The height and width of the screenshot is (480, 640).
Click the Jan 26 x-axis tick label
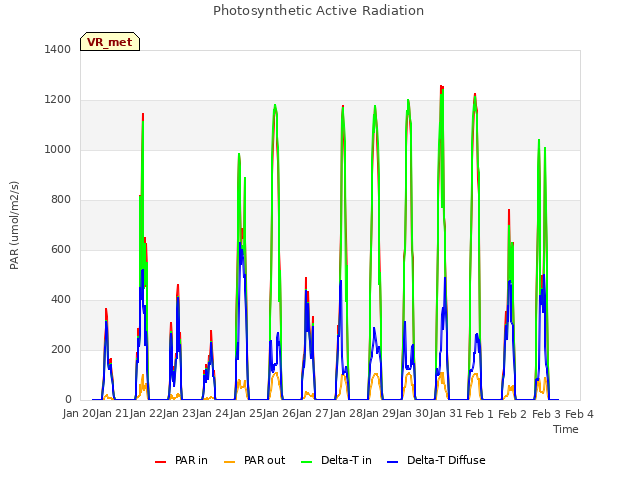279,414
